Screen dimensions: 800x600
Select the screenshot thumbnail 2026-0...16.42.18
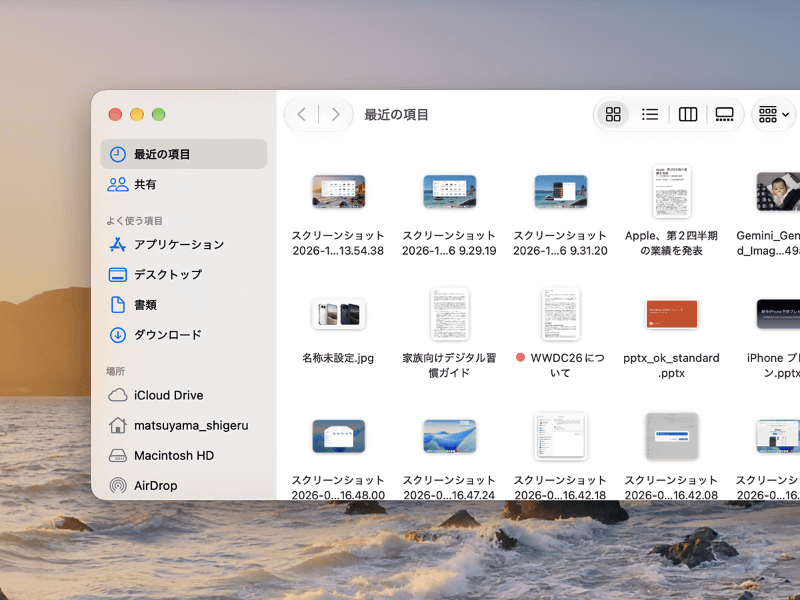[x=561, y=436]
